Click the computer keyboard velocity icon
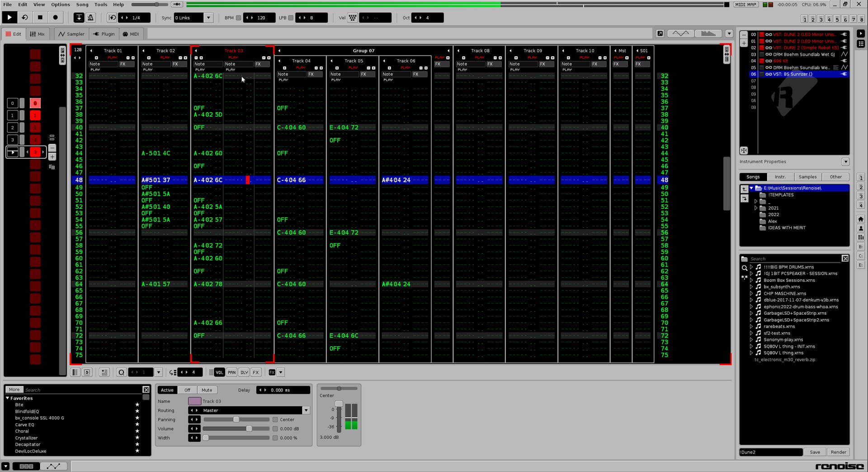 353,18
